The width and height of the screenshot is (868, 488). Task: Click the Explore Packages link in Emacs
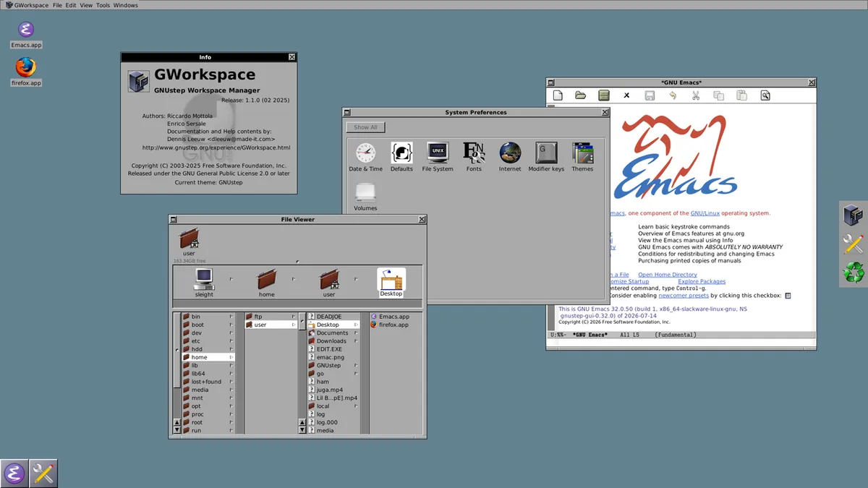tap(702, 281)
